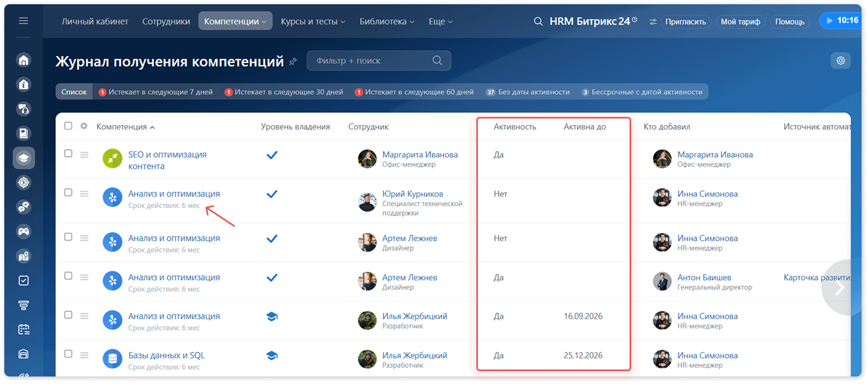The width and height of the screenshot is (868, 384).
Task: Open the hamburger menu icon
Action: (x=23, y=21)
